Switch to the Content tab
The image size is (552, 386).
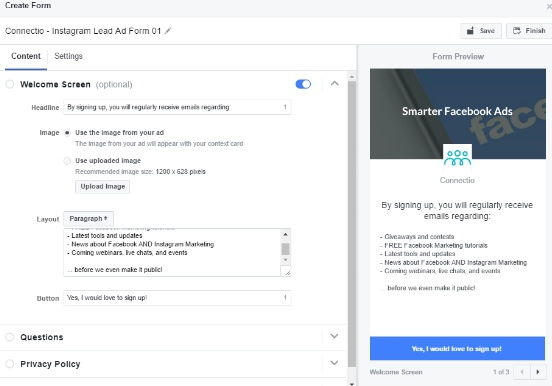click(26, 56)
